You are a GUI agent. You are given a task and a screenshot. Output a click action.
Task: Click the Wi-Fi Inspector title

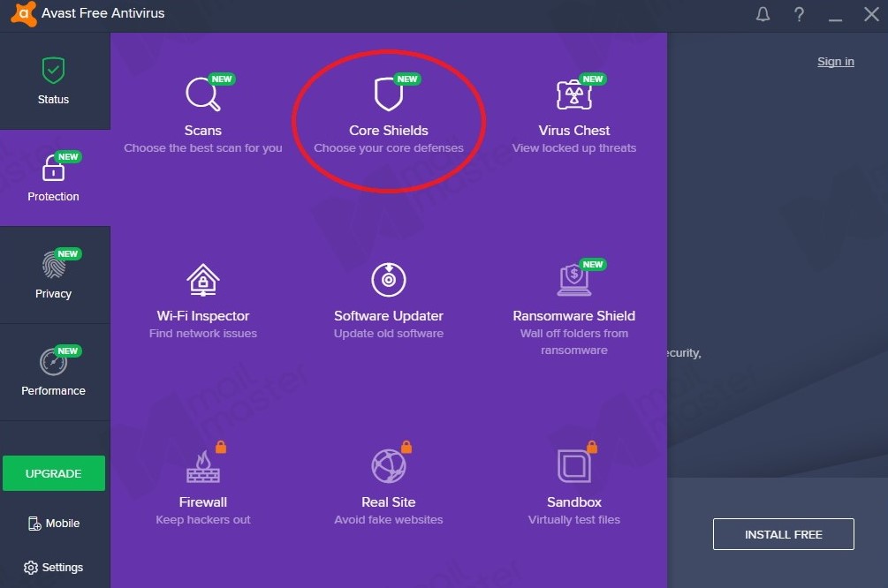click(202, 316)
